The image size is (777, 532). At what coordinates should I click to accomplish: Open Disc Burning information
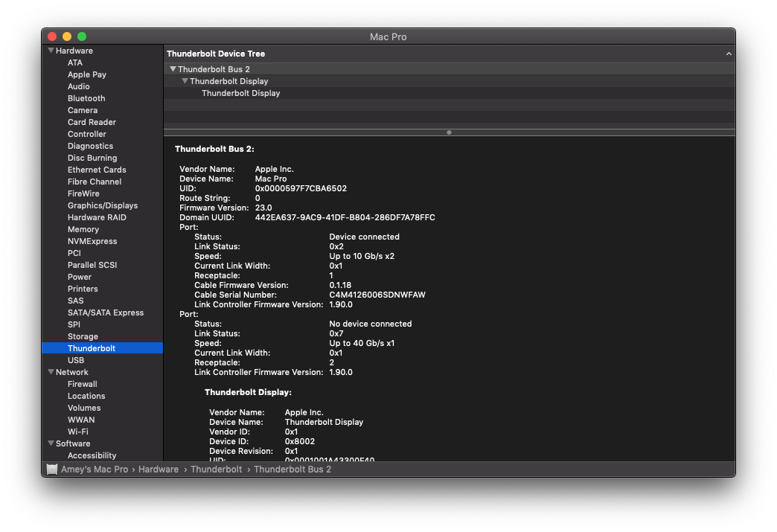tap(93, 158)
